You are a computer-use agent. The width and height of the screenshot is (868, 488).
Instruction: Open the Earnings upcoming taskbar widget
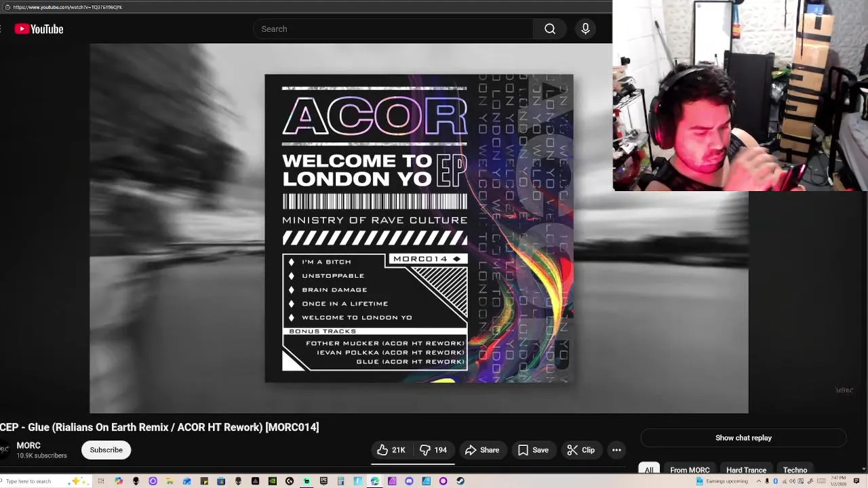click(722, 481)
